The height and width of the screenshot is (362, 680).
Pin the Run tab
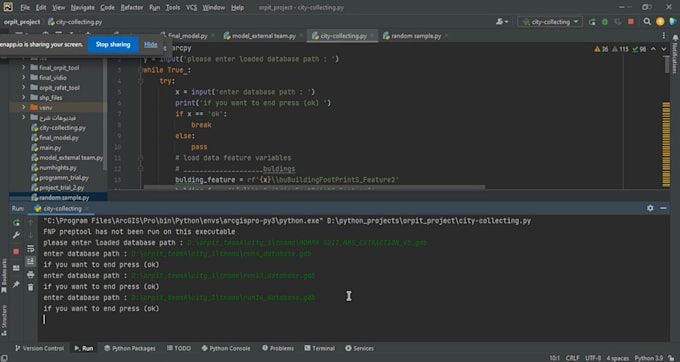pos(16,284)
